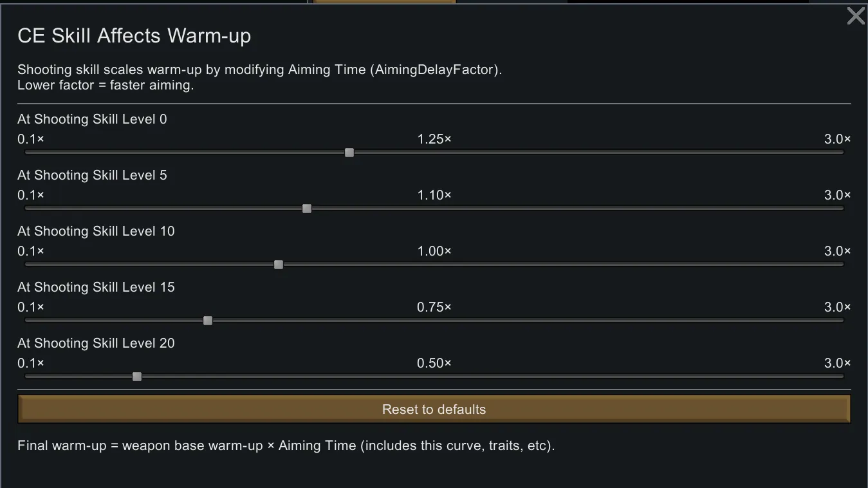Click the Shooting Skill Level 15 slider knob
The height and width of the screenshot is (488, 868).
[x=208, y=321]
